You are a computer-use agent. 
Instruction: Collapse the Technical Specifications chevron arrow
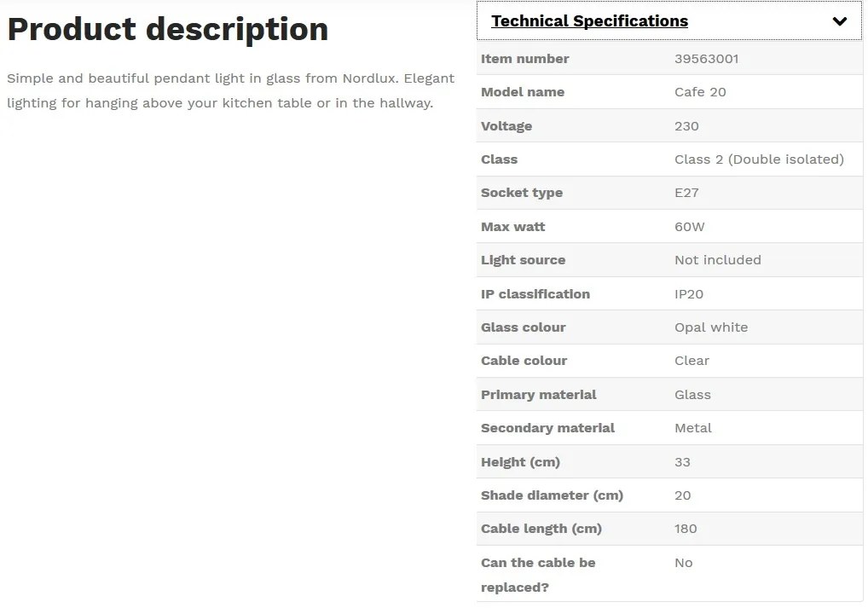point(839,21)
